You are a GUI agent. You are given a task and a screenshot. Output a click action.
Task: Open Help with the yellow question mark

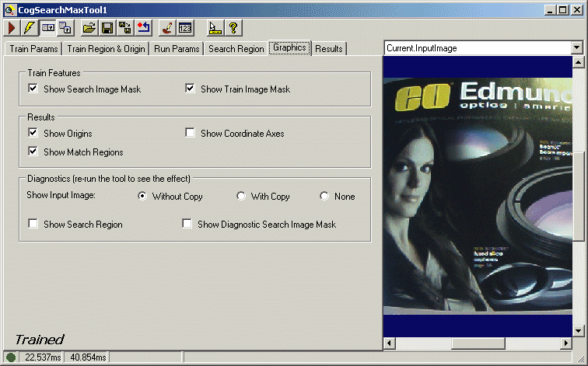coord(233,28)
